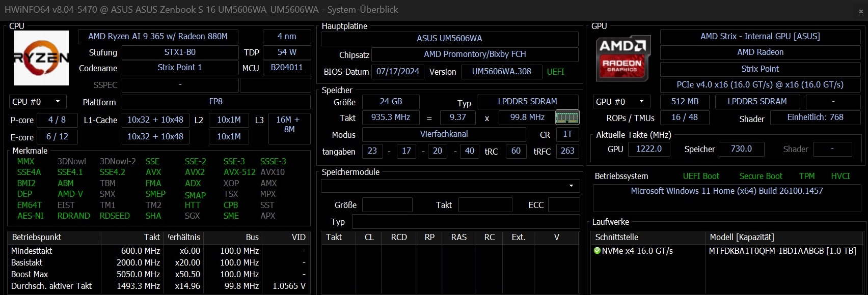The height and width of the screenshot is (295, 868).
Task: Click the empty SSPEC field
Action: point(180,85)
